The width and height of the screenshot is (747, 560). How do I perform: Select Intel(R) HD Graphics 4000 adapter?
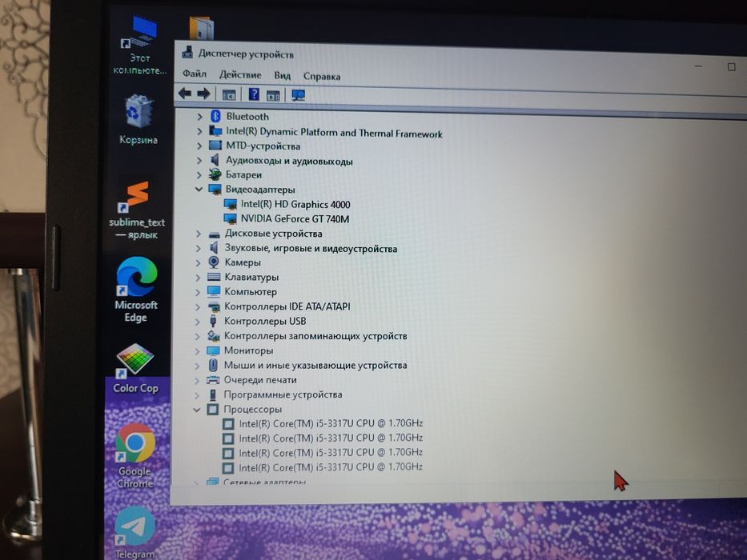pyautogui.click(x=295, y=204)
